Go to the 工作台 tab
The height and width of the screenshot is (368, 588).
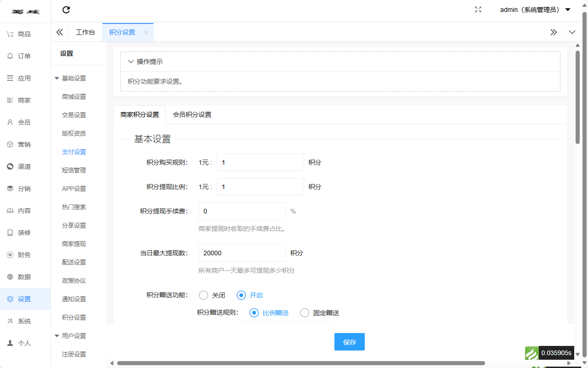click(85, 32)
